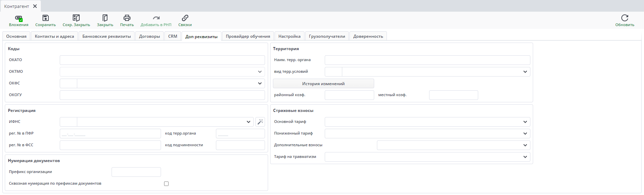Click the История изменений button
The height and width of the screenshot is (195, 644).
coord(323,83)
